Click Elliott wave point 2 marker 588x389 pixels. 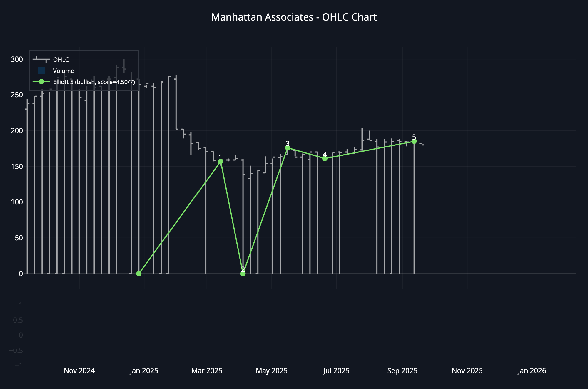click(243, 274)
